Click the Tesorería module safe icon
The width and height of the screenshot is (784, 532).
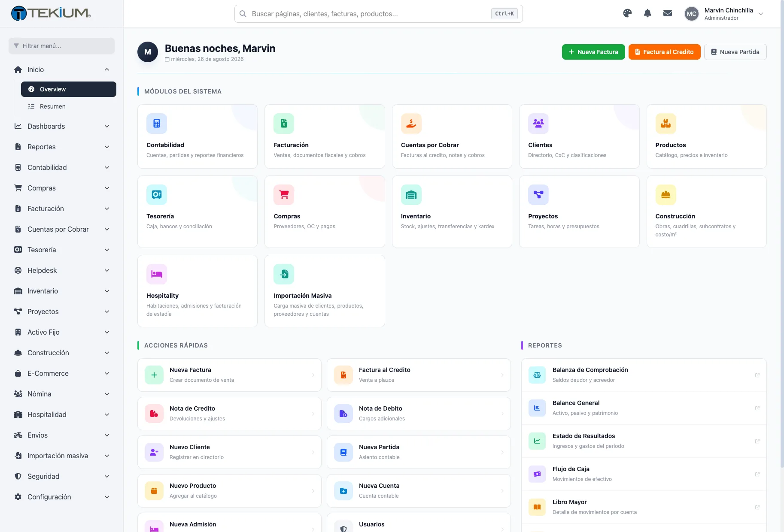click(157, 195)
